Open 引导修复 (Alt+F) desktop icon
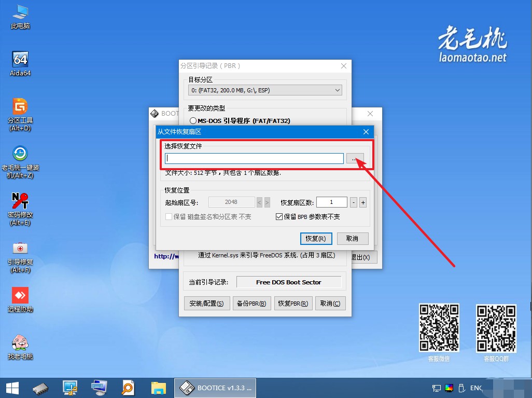This screenshot has width=532, height=398. point(20,257)
